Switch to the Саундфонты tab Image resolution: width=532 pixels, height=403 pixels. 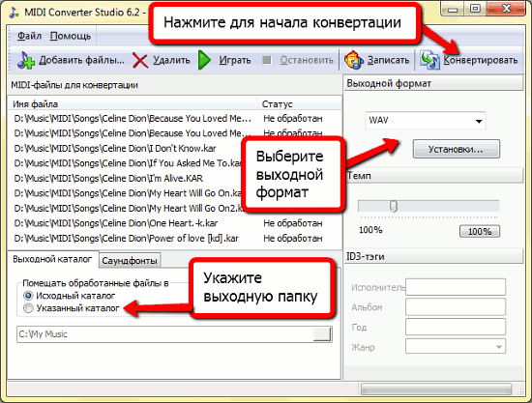pos(130,260)
